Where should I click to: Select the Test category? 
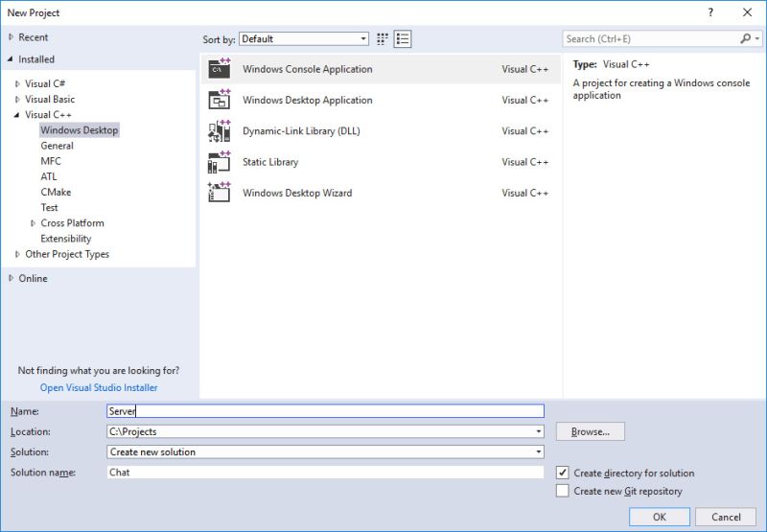point(49,208)
